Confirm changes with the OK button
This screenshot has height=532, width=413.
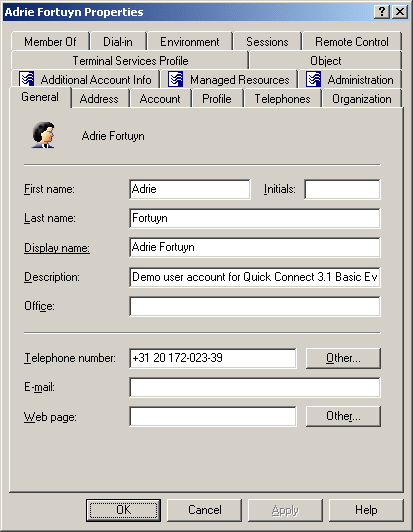coord(123,510)
